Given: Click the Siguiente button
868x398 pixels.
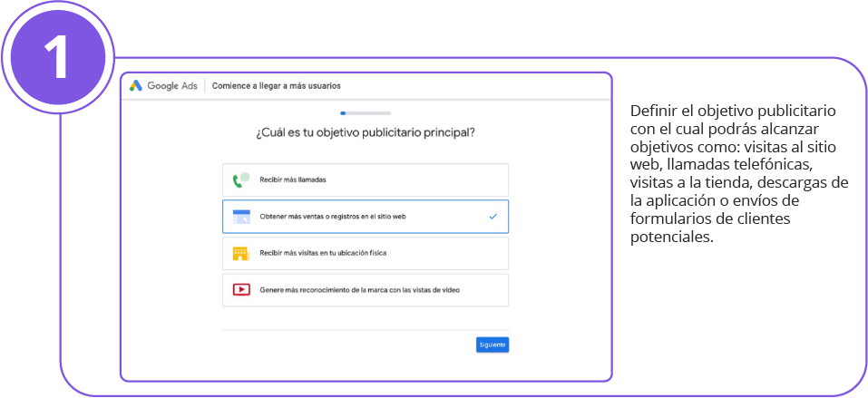Looking at the screenshot, I should [493, 345].
